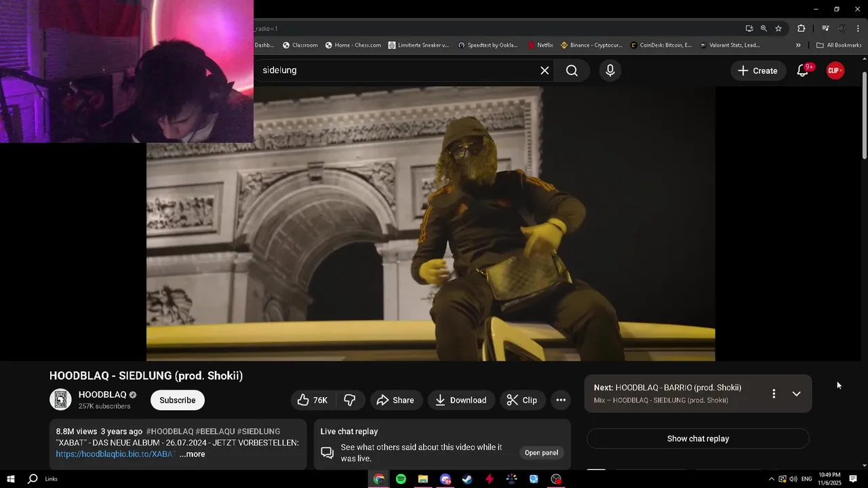868x488 pixels.
Task: Open the Home - Chess.com bookmark
Action: (x=353, y=45)
